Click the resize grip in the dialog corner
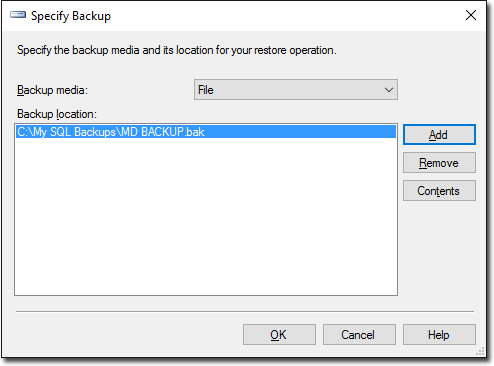The width and height of the screenshot is (494, 366). coord(480,352)
